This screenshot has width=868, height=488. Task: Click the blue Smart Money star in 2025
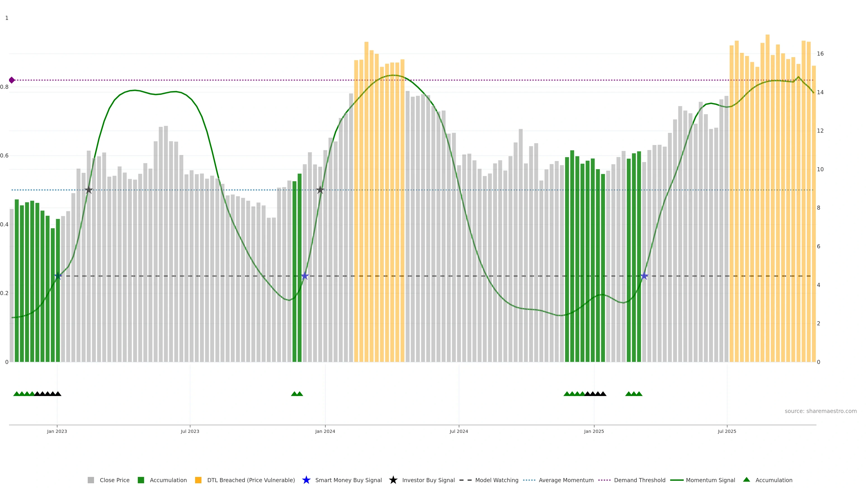(x=644, y=276)
